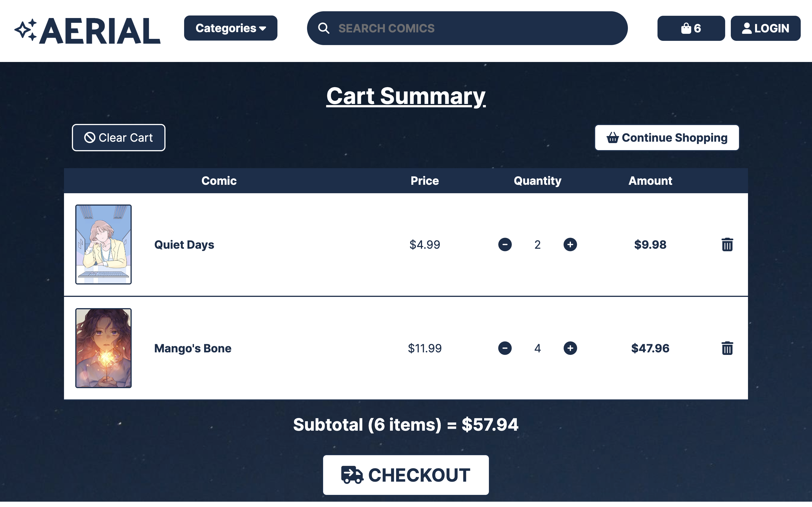Image resolution: width=812 pixels, height=507 pixels.
Task: Select the Quiet Days comic title
Action: tap(184, 244)
